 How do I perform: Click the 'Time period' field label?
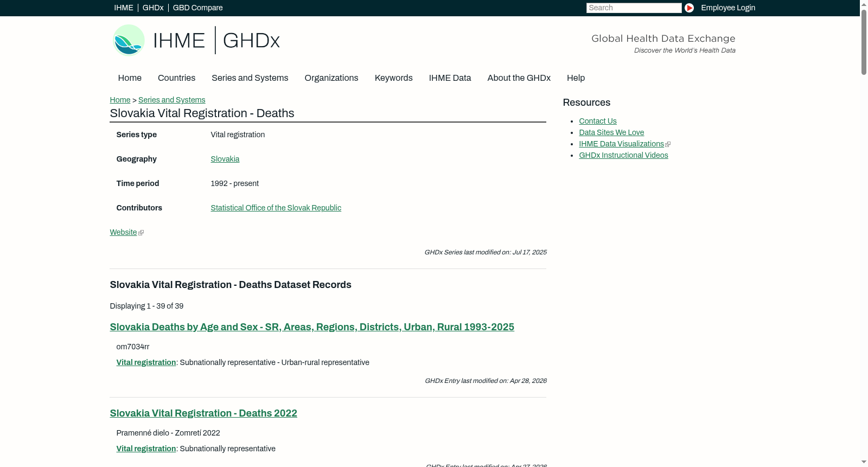pos(137,183)
